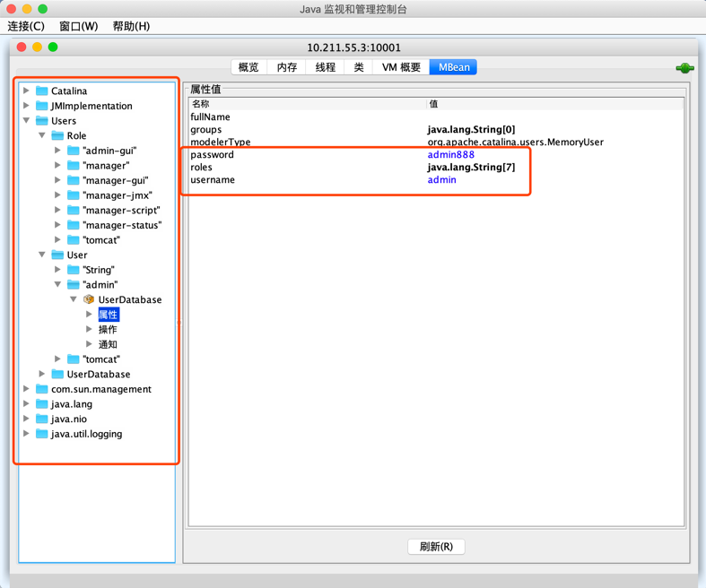Click the Catalina folder icon

[42, 91]
